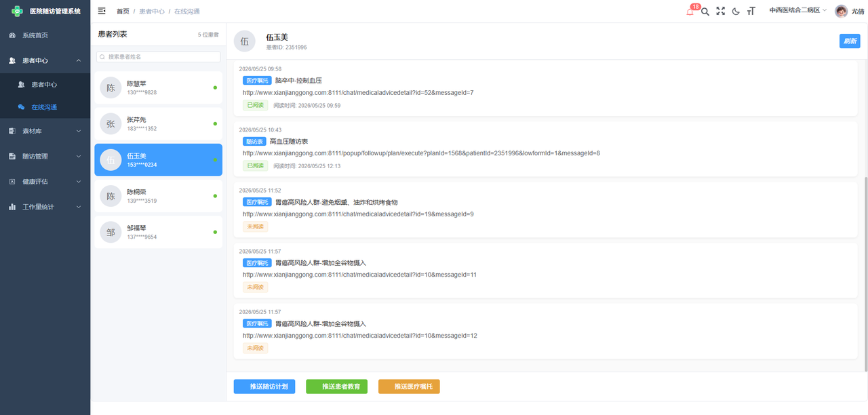This screenshot has height=415, width=868.
Task: Open the search magnifier icon
Action: click(x=705, y=11)
